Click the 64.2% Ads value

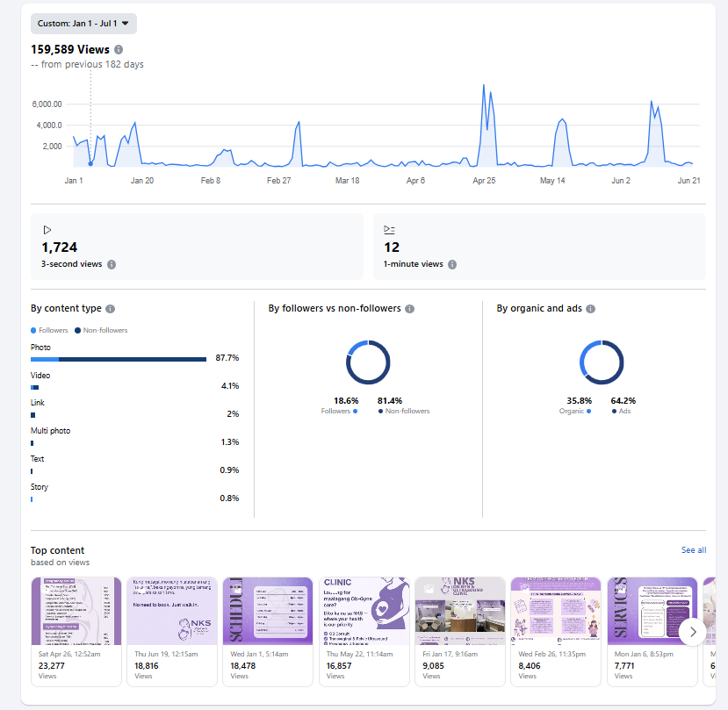point(623,401)
